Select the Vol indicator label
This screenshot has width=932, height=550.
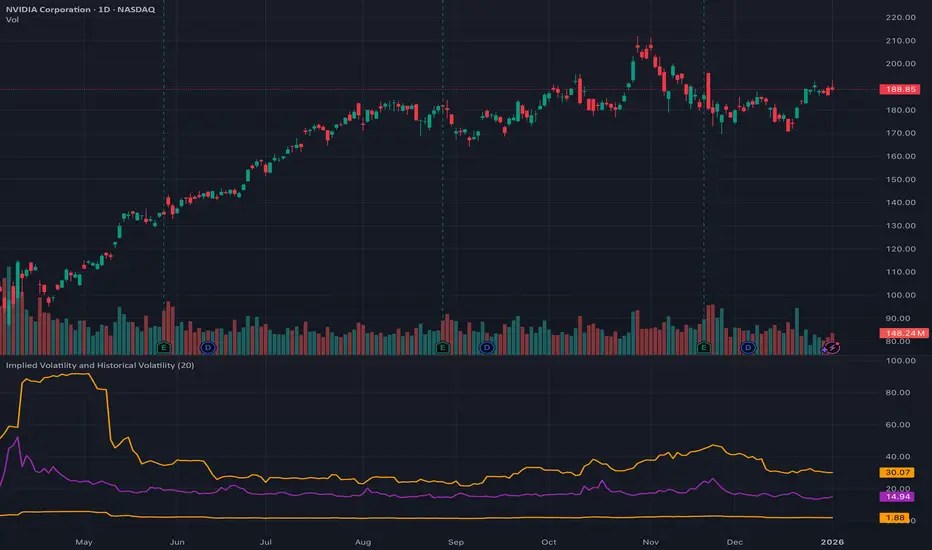coord(12,20)
